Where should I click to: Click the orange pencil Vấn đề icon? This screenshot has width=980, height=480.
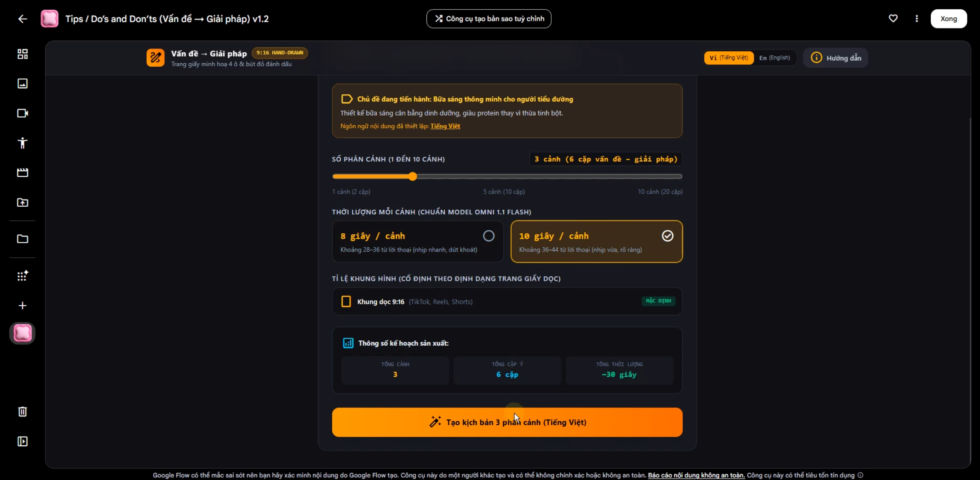(x=155, y=58)
